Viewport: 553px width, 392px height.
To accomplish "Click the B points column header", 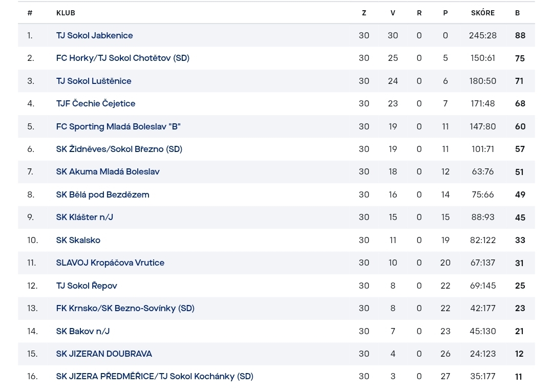I will (517, 13).
